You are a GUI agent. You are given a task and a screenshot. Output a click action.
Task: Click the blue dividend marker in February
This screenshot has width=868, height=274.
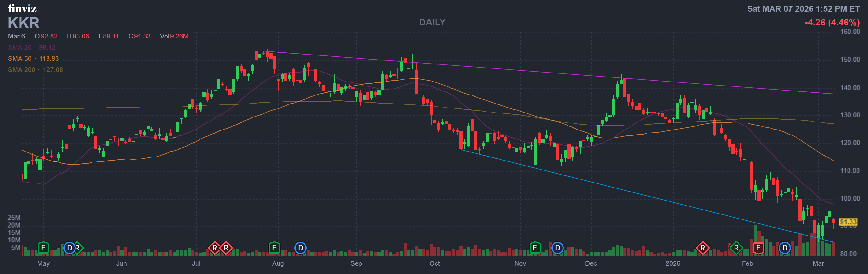tap(784, 248)
